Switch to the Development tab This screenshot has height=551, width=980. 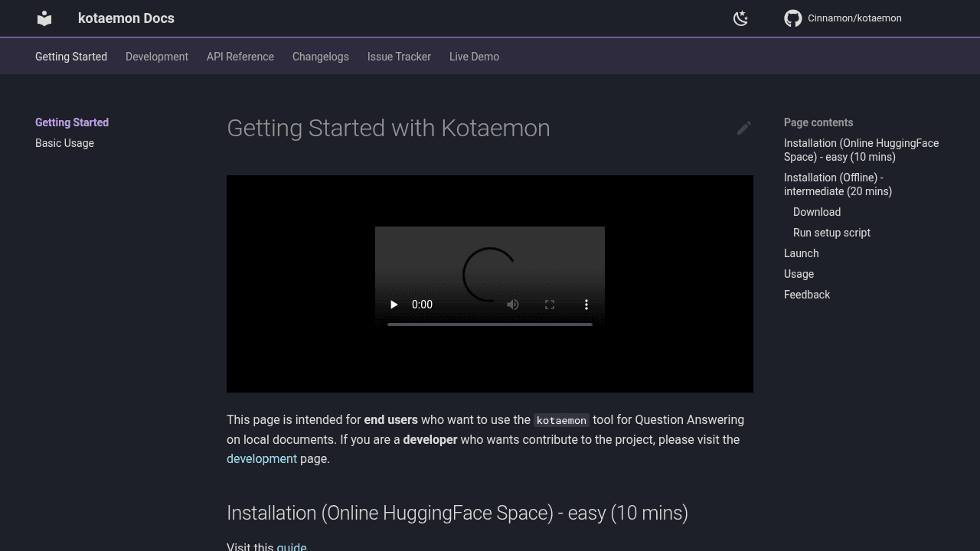(157, 56)
